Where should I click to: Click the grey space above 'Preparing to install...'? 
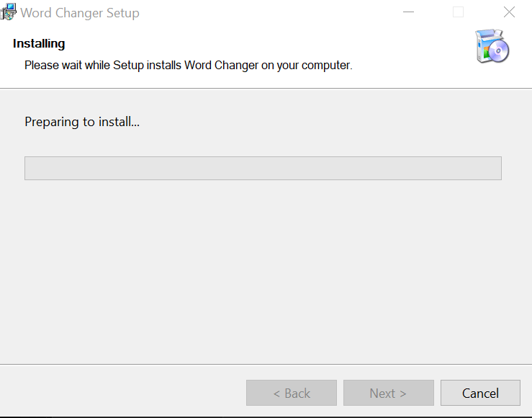tap(263, 102)
